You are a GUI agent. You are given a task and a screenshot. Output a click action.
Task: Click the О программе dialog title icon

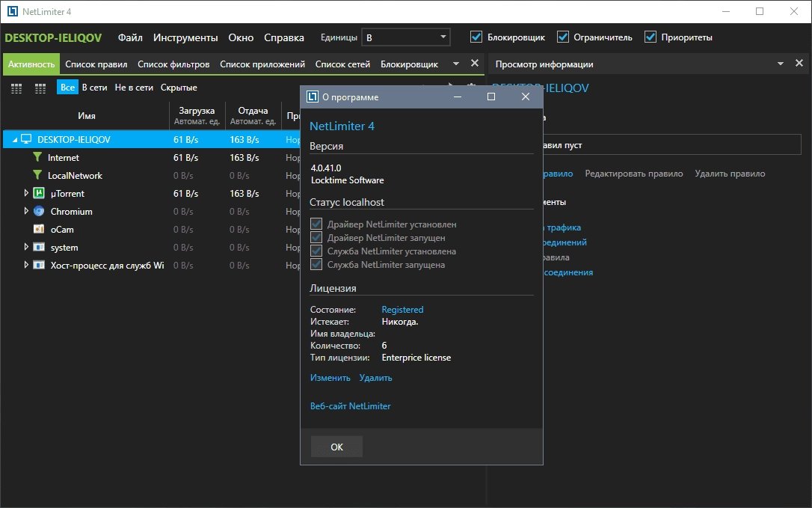tap(313, 97)
